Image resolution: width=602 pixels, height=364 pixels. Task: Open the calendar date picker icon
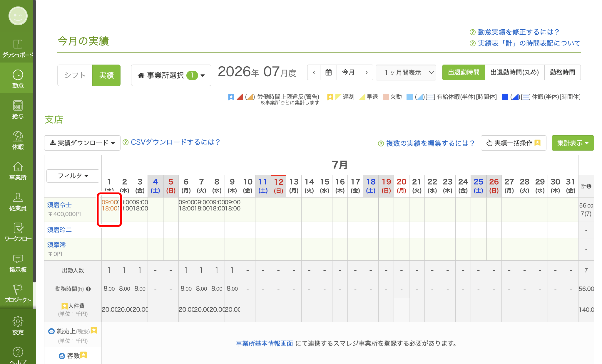pos(329,72)
